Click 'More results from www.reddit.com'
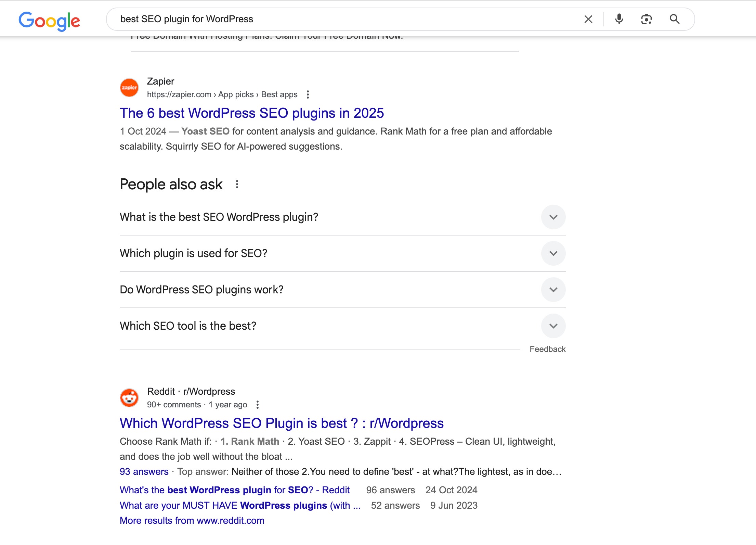This screenshot has height=545, width=756. click(x=192, y=521)
